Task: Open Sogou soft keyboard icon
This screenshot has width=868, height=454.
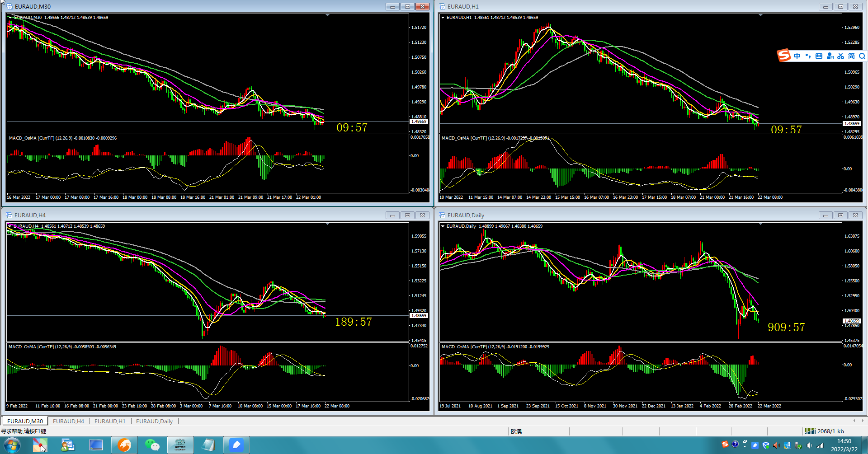Action: [x=819, y=56]
